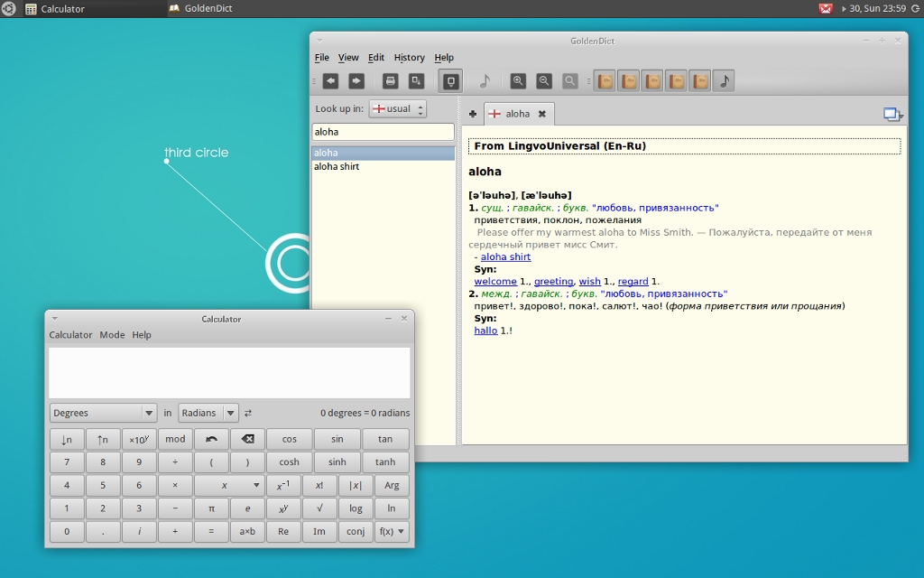Click the Calculator display entry area
Viewport: 924px width, 578px height.
click(x=229, y=373)
